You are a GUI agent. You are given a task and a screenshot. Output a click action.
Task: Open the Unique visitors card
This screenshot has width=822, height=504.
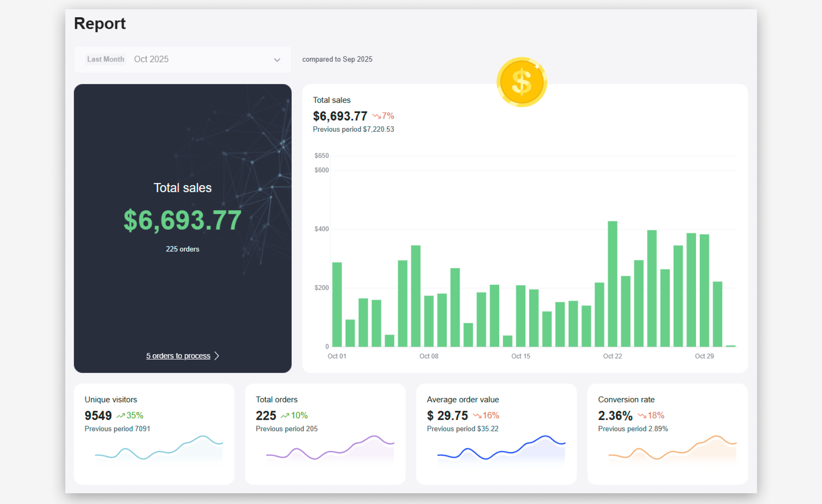[154, 433]
